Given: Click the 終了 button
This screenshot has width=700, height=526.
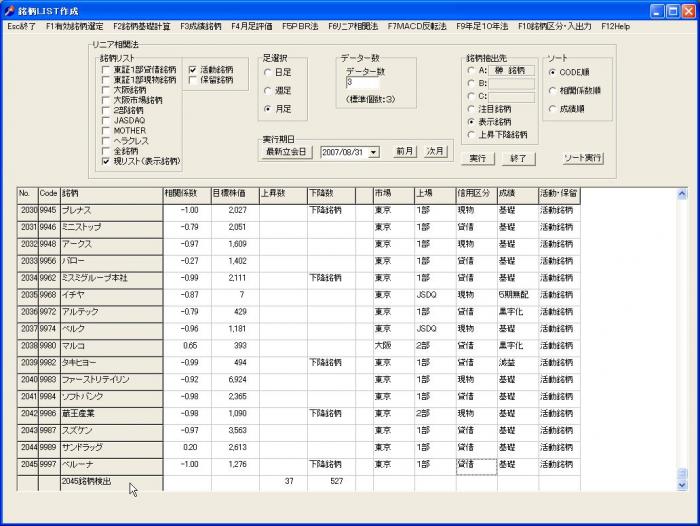Looking at the screenshot, I should [519, 158].
